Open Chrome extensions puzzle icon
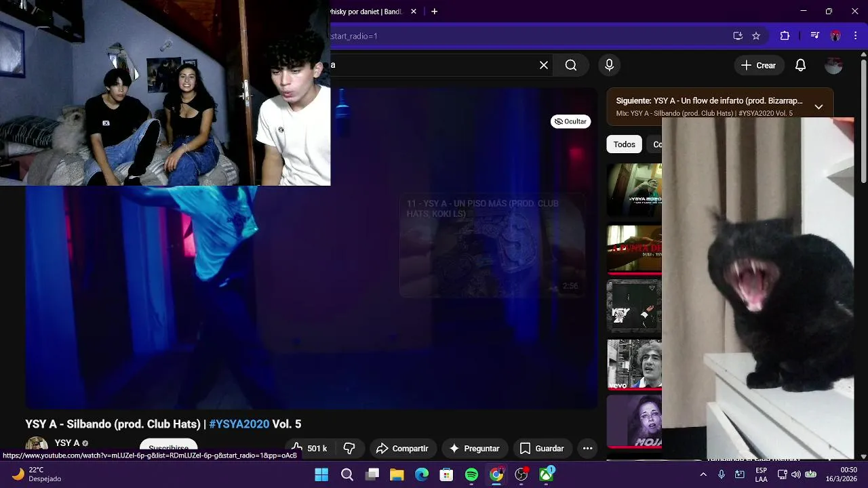 785,36
